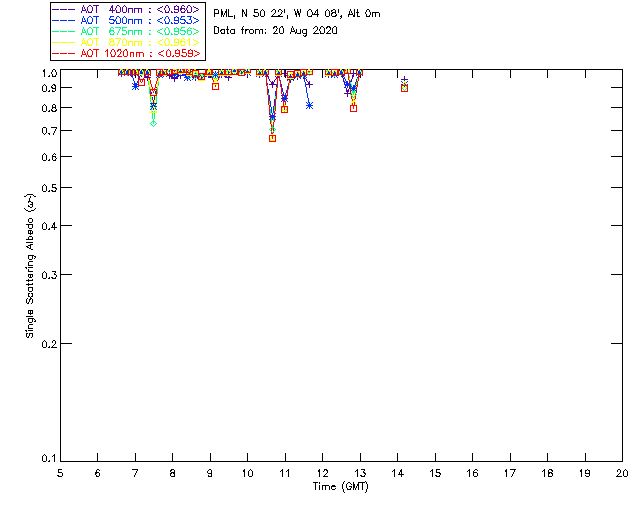Click the blue asterisk point near 11:40 at 0.8
The width and height of the screenshot is (640, 512).
(309, 106)
